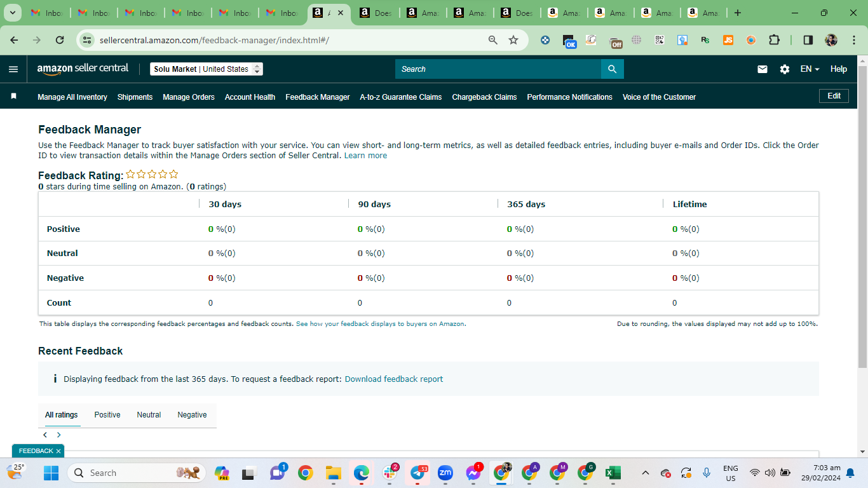This screenshot has width=868, height=488.
Task: Show hidden system tray icons
Action: click(646, 473)
